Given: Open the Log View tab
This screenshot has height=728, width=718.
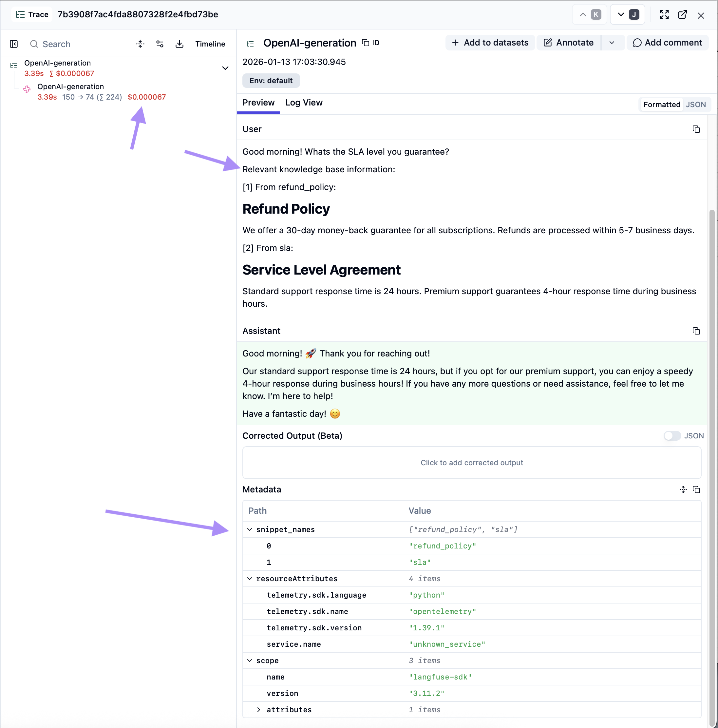Looking at the screenshot, I should click(304, 103).
